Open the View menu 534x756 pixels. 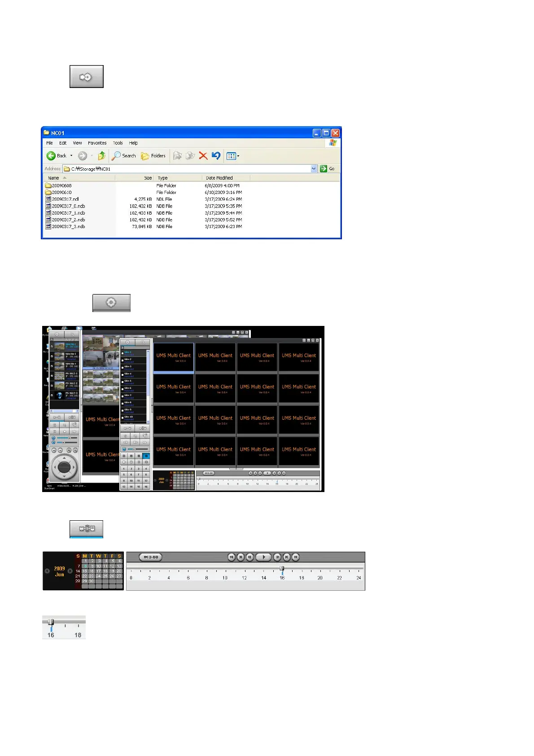(77, 143)
